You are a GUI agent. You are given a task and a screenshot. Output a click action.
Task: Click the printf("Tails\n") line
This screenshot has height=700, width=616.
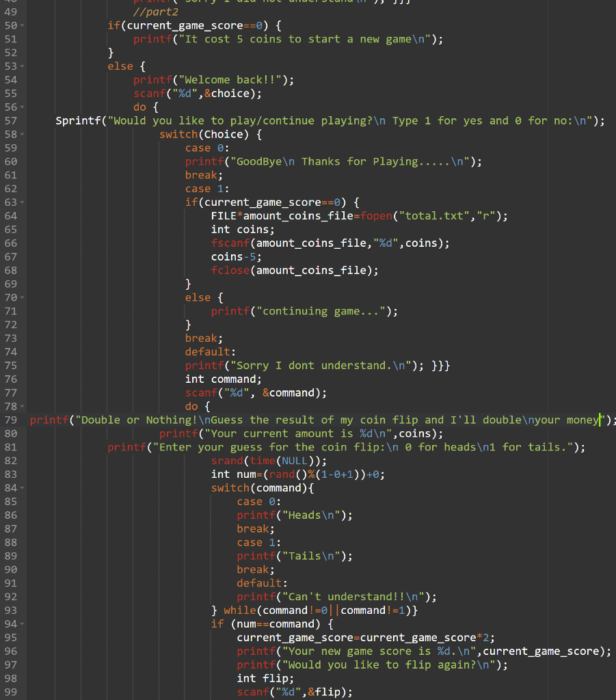coord(295,556)
